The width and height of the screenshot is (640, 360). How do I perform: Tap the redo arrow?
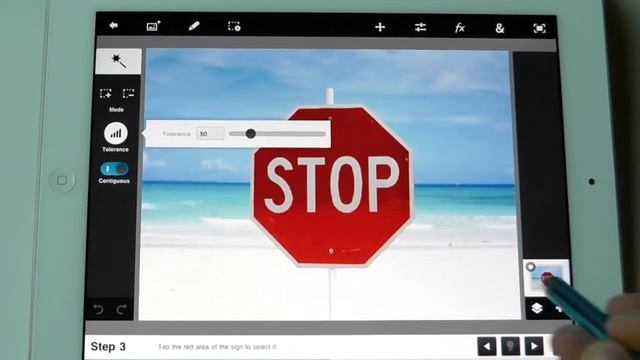[121, 309]
